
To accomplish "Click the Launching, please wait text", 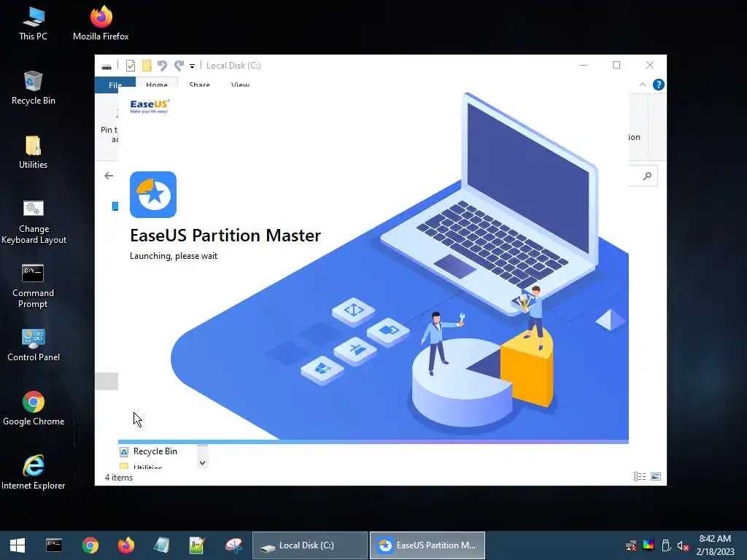I will pos(174,256).
